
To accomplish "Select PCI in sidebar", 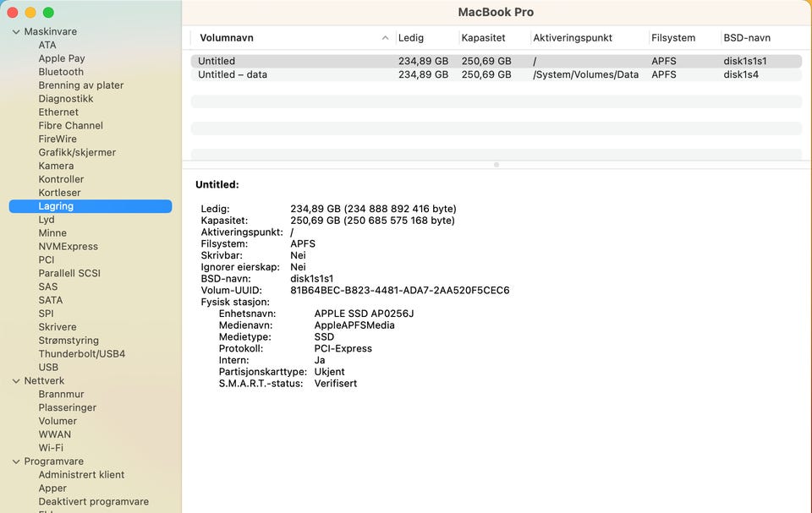I will 46,260.
